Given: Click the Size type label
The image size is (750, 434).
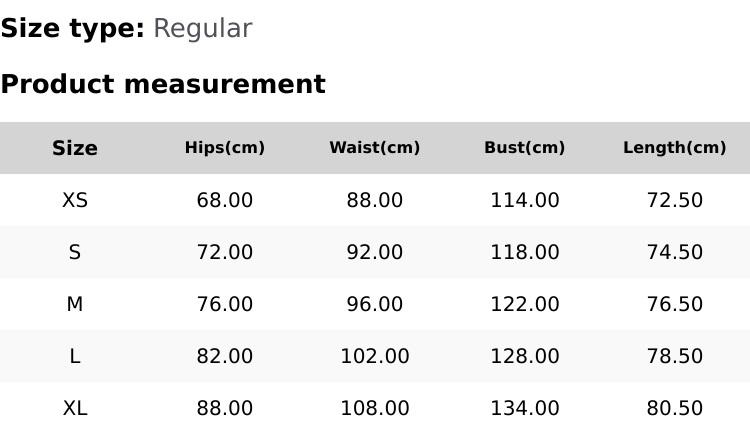Looking at the screenshot, I should click(72, 28).
